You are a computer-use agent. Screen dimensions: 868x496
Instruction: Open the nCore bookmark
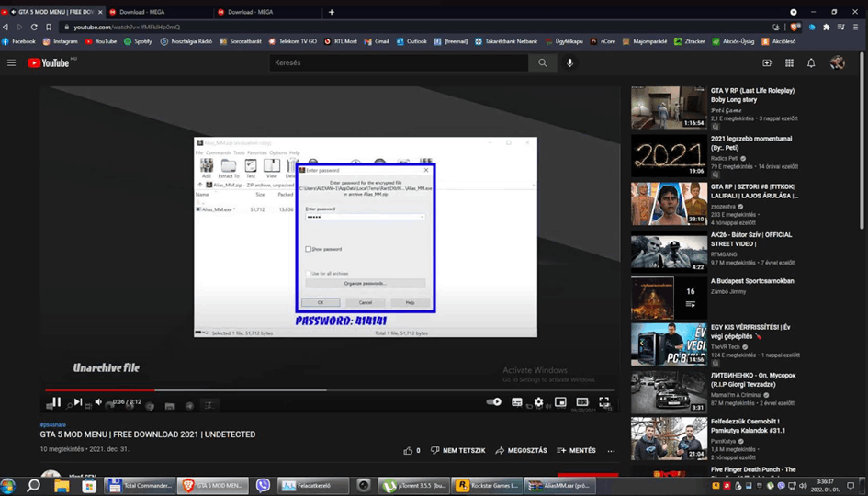(603, 41)
